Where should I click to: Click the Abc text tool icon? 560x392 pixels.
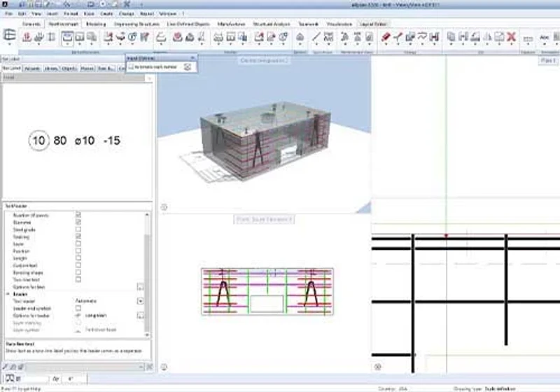pos(545,37)
